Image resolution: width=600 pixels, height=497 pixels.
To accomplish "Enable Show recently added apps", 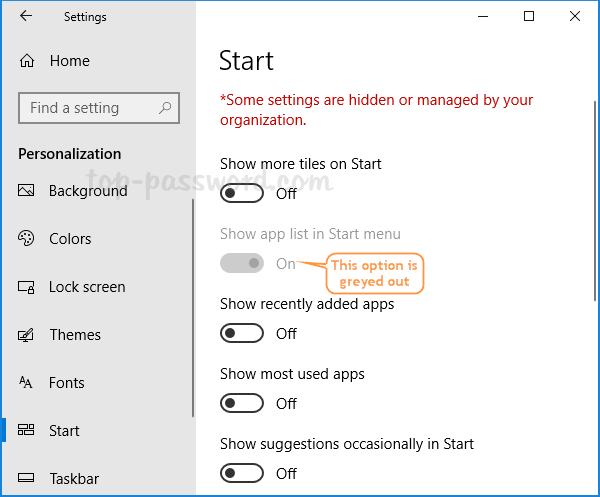I will point(242,333).
